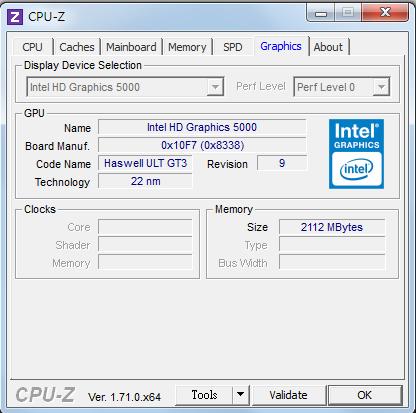Click the Revision value 9
Viewport: 416px width, 413px height.
pos(282,163)
